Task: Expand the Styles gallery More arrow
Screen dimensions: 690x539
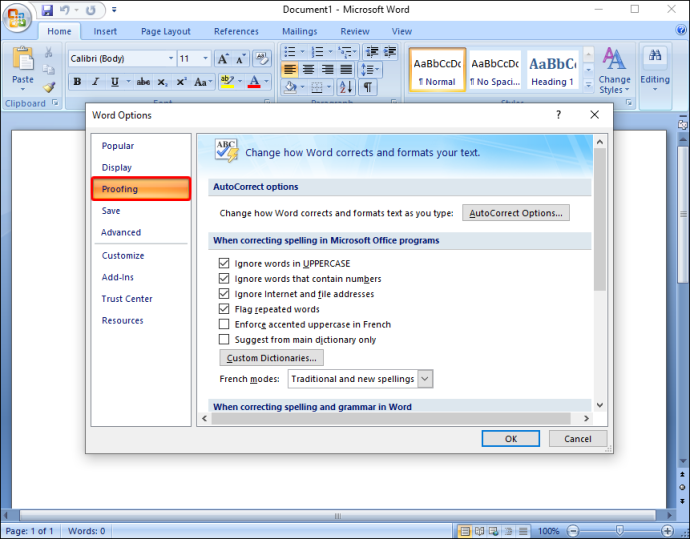Action: 588,85
